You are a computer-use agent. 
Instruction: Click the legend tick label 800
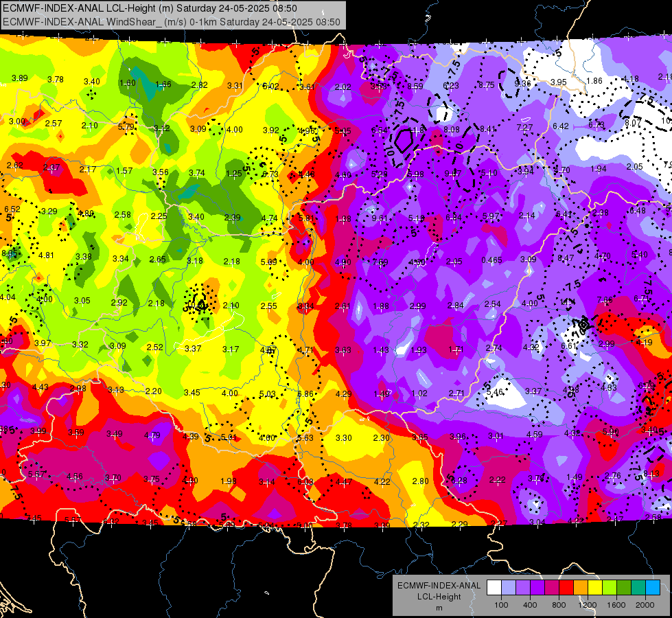(x=559, y=605)
